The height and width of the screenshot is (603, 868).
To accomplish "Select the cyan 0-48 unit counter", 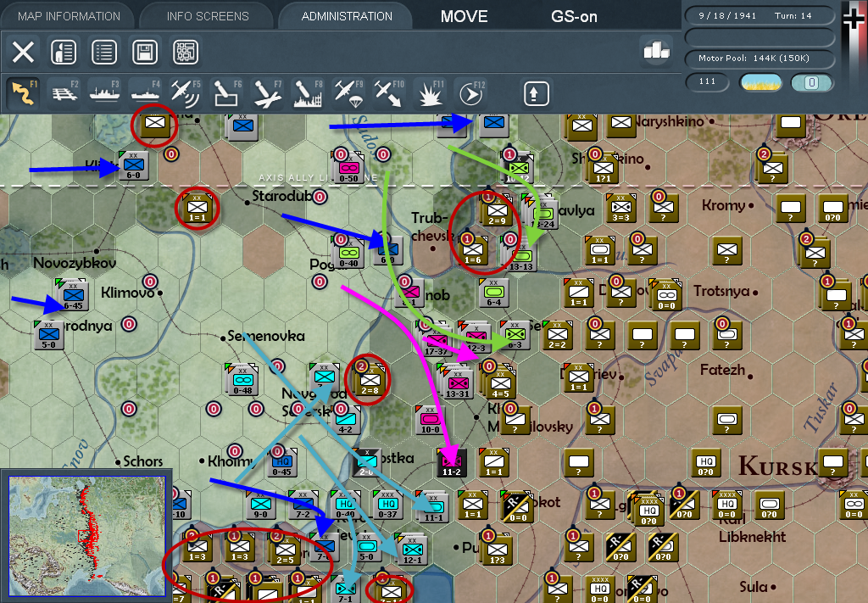I will 242,381.
